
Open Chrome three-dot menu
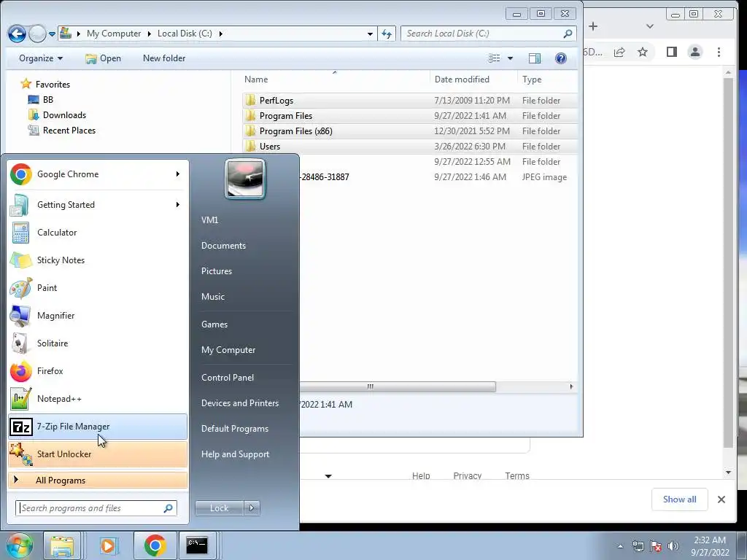[719, 52]
